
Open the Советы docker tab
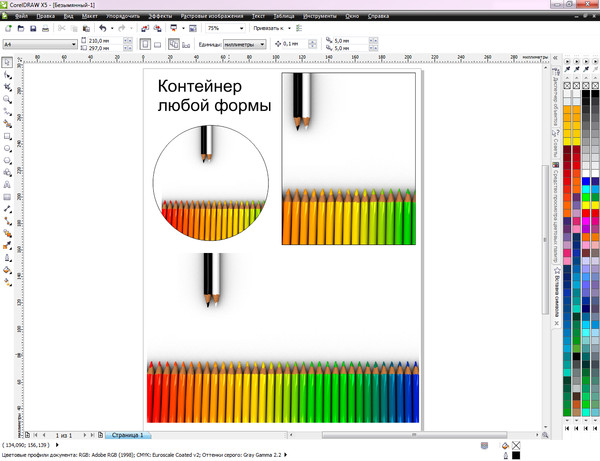click(555, 143)
